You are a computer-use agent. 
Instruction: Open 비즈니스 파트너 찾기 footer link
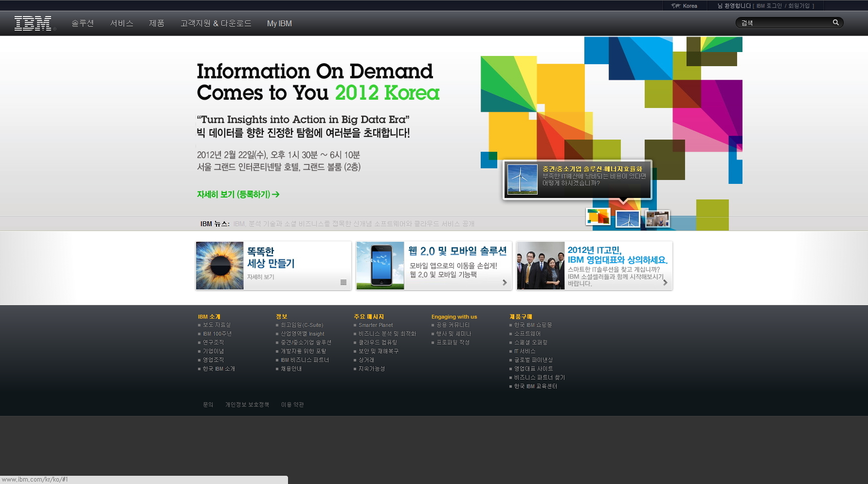pos(540,377)
